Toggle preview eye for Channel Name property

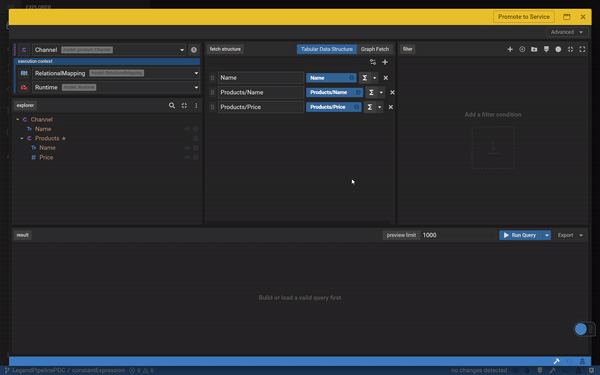coord(187,129)
